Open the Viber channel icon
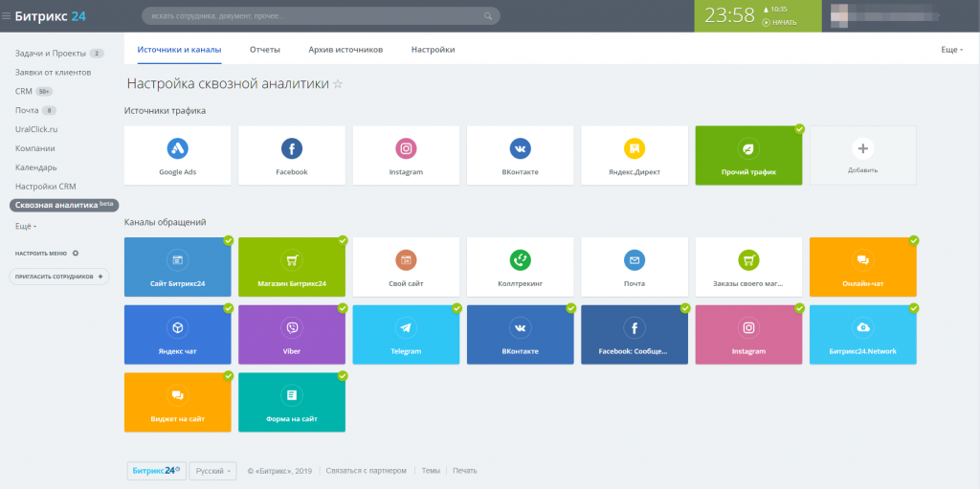 click(292, 327)
